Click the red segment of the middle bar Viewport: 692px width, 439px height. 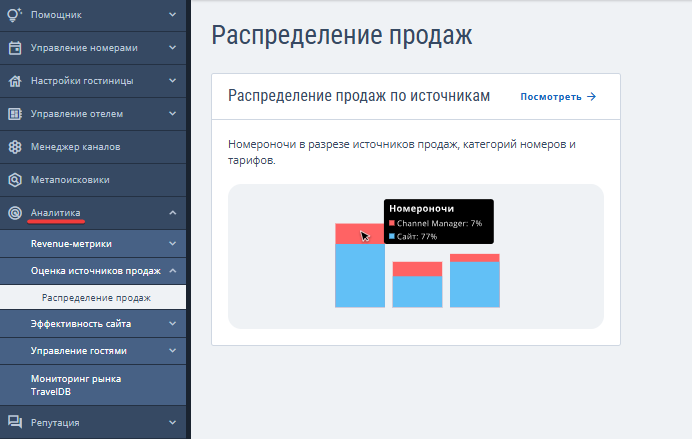tap(417, 269)
